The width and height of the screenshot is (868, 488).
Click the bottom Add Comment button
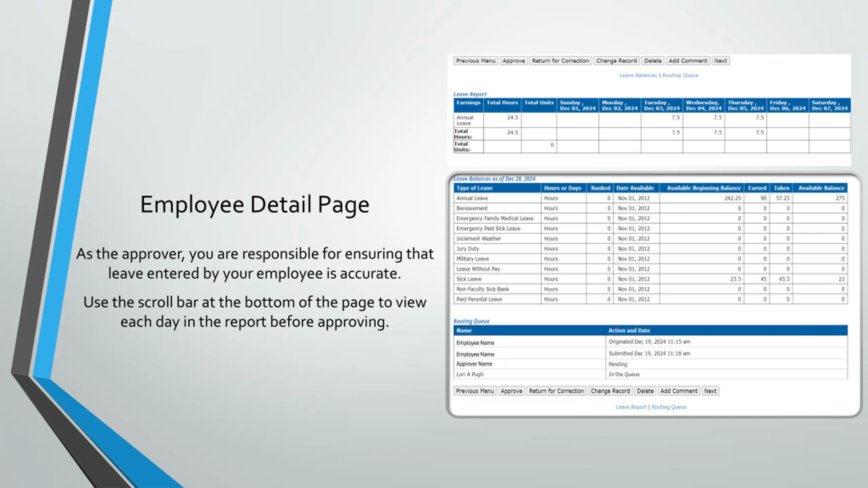[x=679, y=391]
